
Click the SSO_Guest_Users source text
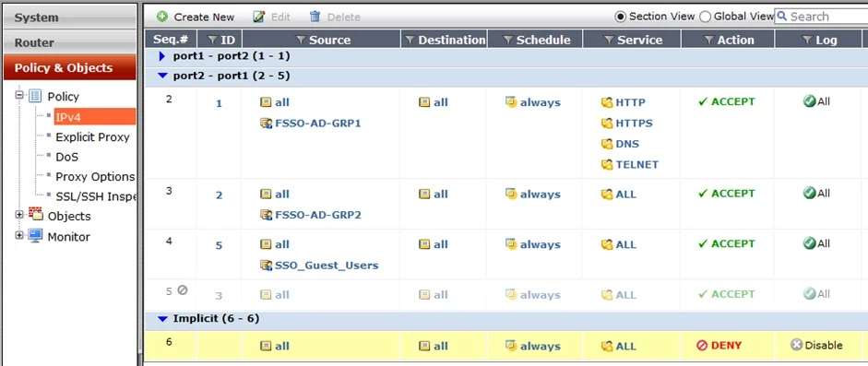pyautogui.click(x=327, y=266)
